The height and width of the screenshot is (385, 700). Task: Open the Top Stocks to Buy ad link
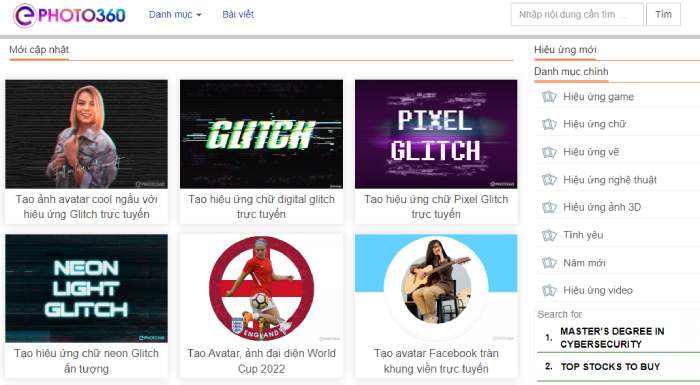tap(610, 367)
